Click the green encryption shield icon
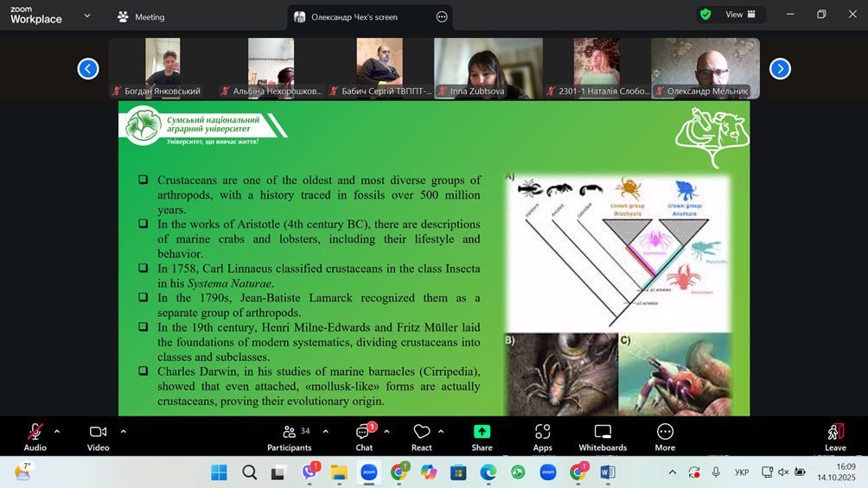The height and width of the screenshot is (488, 868). pos(706,15)
